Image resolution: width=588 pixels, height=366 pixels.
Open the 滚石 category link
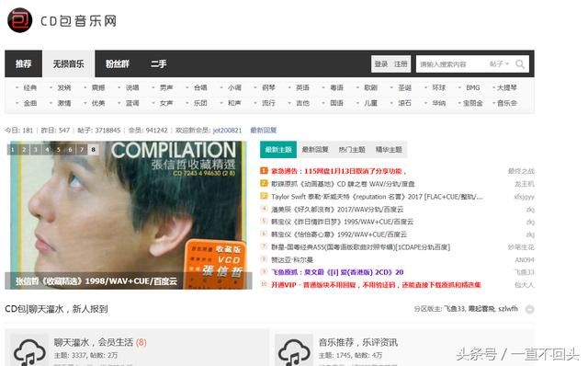point(404,103)
